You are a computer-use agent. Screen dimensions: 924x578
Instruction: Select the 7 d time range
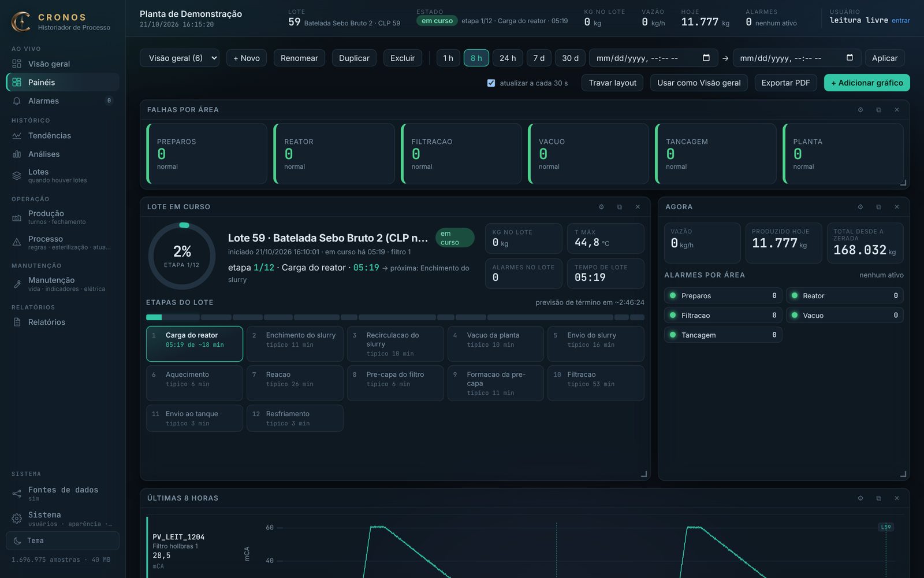539,58
